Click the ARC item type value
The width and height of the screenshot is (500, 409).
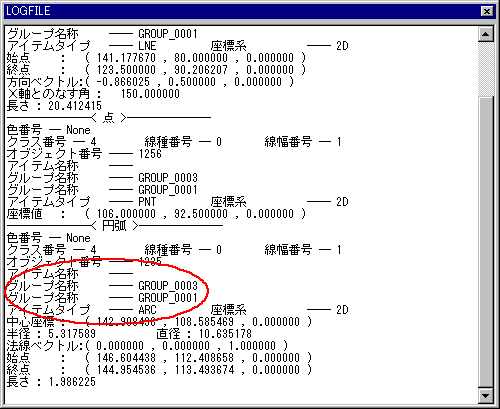[x=147, y=310]
